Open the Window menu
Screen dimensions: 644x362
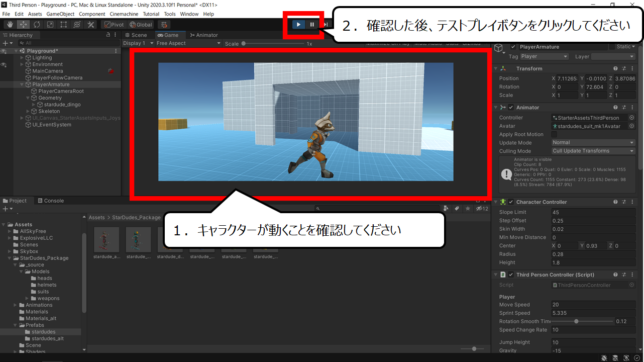(189, 14)
